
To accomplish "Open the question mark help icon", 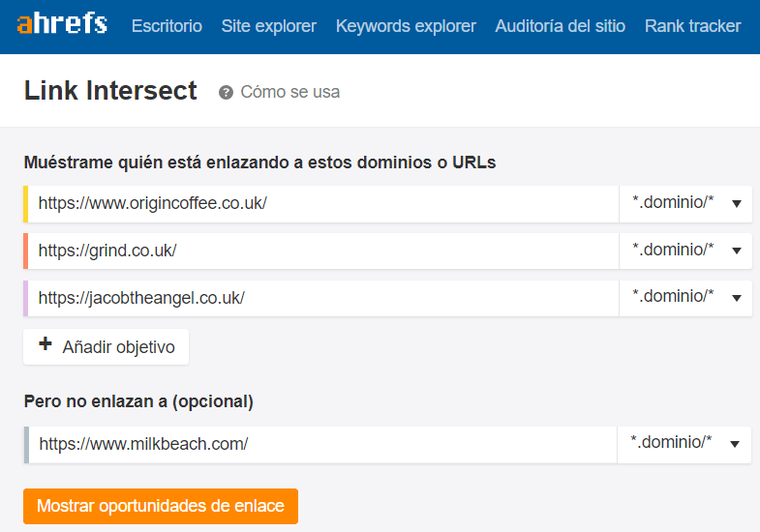I will click(x=226, y=92).
